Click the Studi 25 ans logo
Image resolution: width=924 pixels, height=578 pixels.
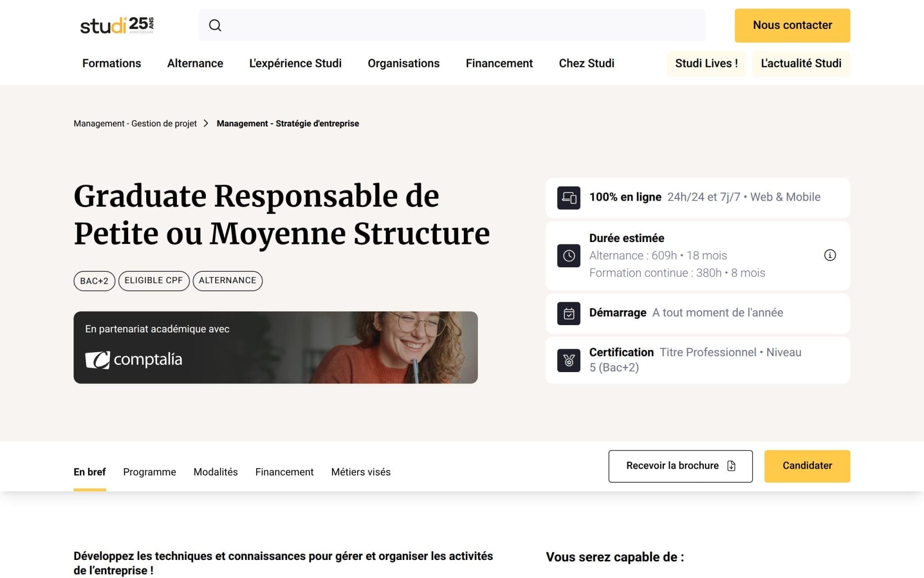[x=117, y=25]
